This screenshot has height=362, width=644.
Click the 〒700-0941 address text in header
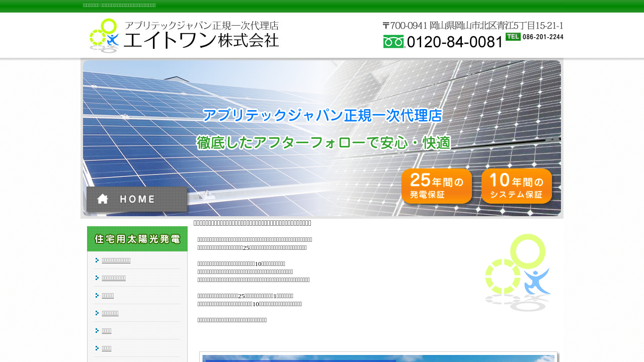pyautogui.click(x=472, y=26)
